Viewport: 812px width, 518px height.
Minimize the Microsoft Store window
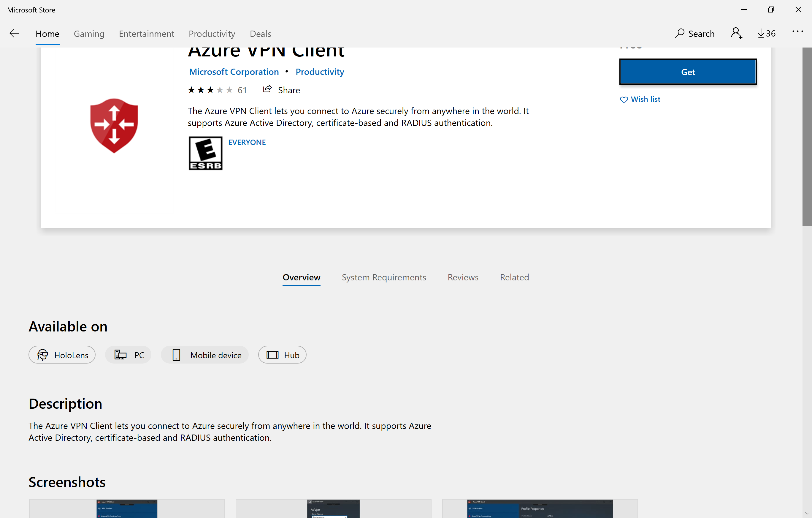point(743,10)
